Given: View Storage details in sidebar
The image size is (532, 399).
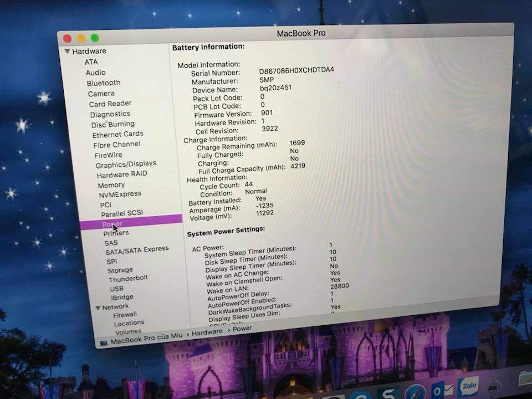Looking at the screenshot, I should point(120,270).
